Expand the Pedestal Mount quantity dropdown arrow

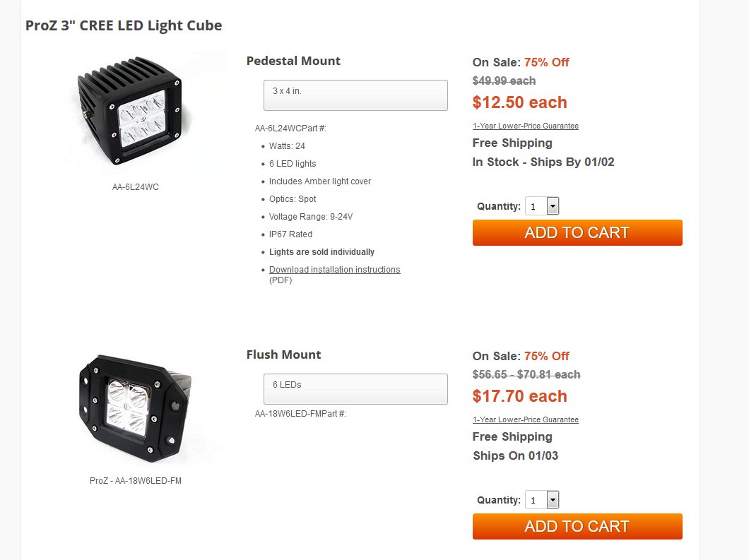(553, 206)
